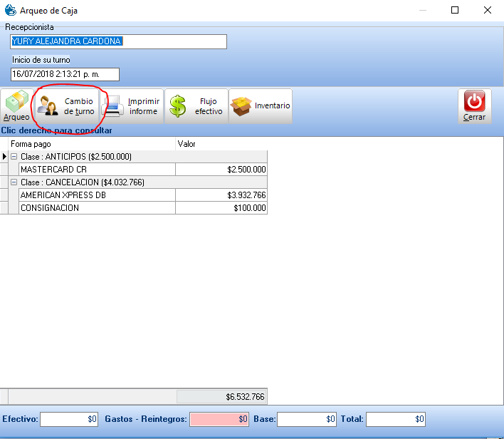Click the pink Gastos - Reintegros field

[x=219, y=420]
